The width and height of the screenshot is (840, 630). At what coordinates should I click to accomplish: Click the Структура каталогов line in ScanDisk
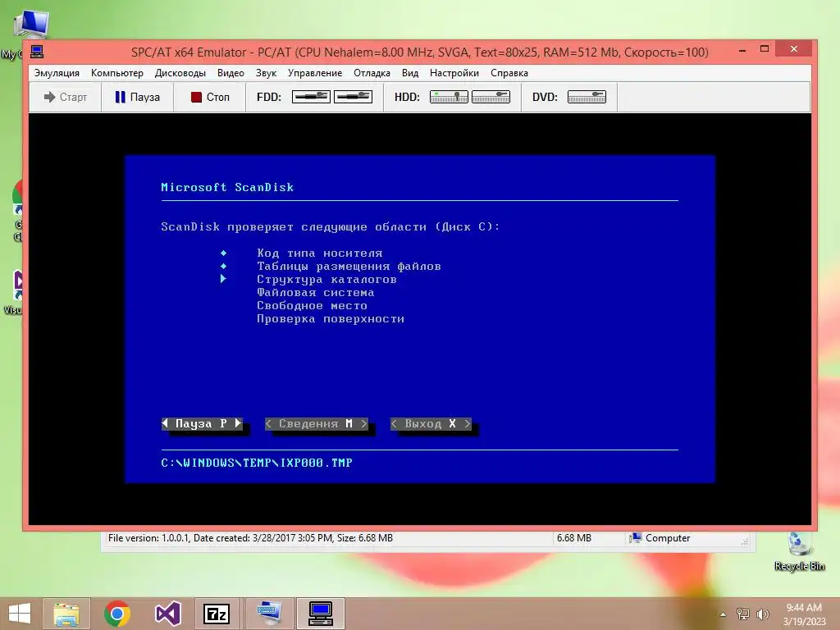coord(326,279)
